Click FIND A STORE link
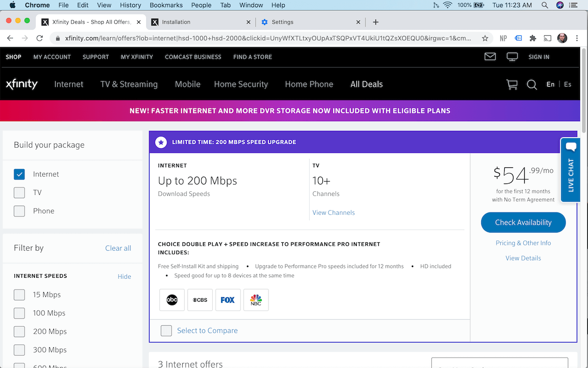Image resolution: width=588 pixels, height=368 pixels. click(x=252, y=57)
